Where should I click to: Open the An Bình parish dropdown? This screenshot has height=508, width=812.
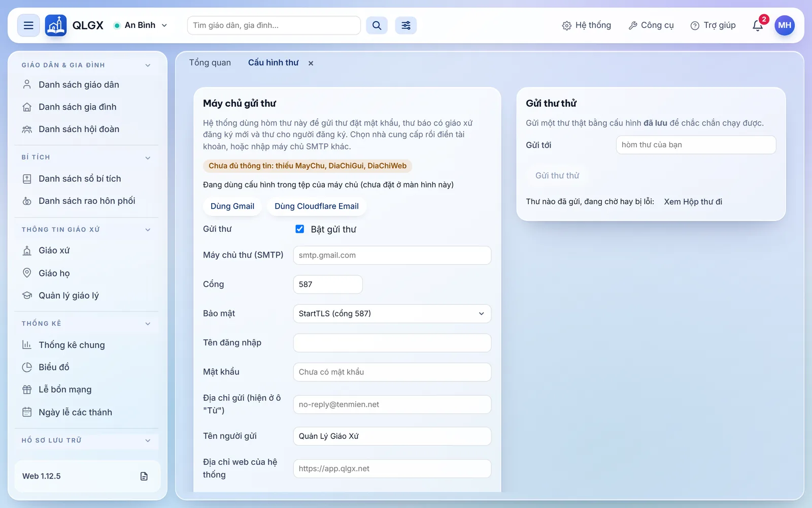pos(141,25)
